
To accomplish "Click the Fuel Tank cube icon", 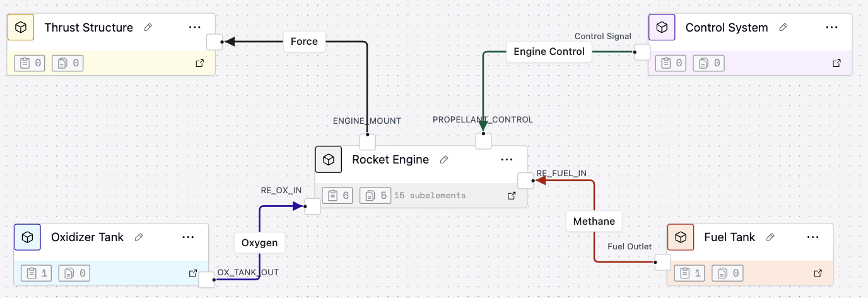I will (681, 237).
